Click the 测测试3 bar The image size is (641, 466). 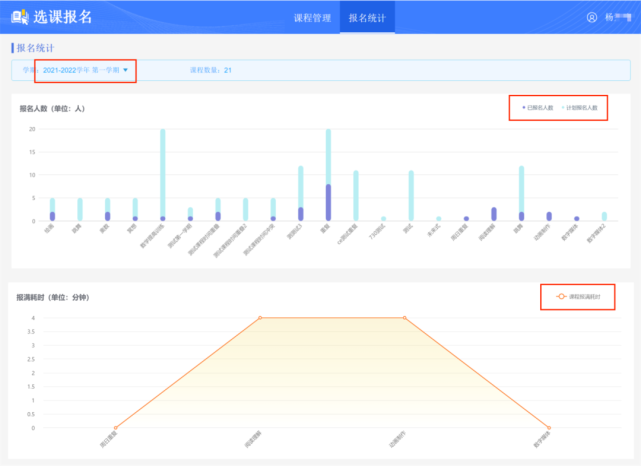point(301,193)
